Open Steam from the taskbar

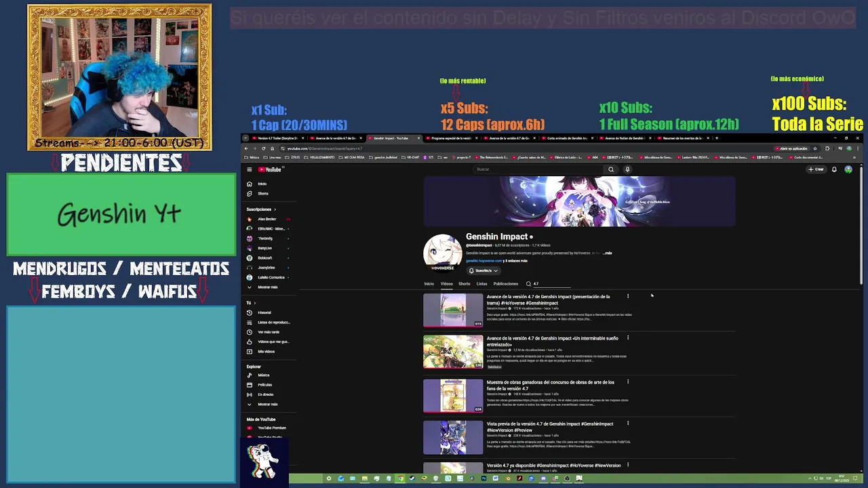(x=412, y=479)
